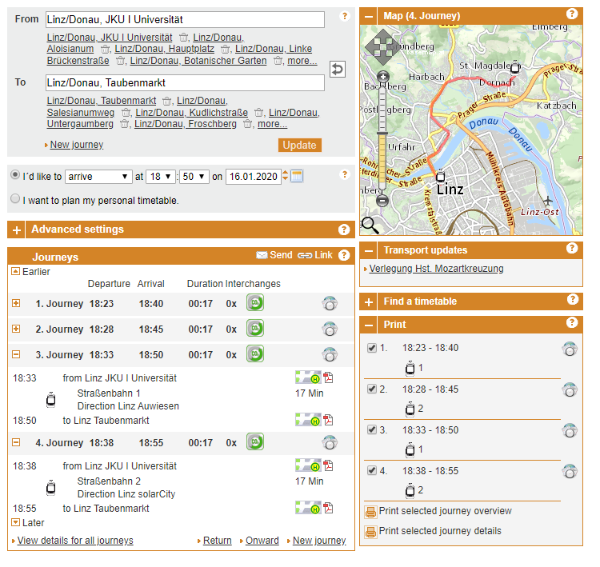Expand details of Journey 1

pos(16,303)
